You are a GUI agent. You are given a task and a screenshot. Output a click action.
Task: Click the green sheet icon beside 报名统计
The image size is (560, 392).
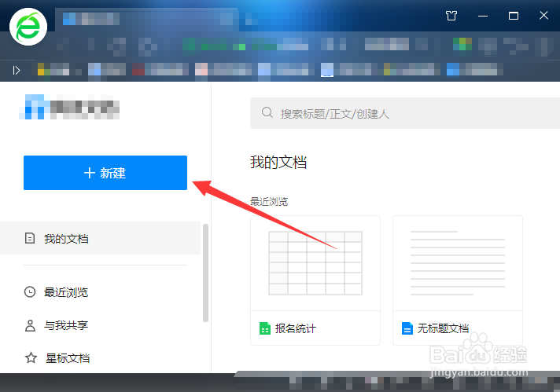264,328
